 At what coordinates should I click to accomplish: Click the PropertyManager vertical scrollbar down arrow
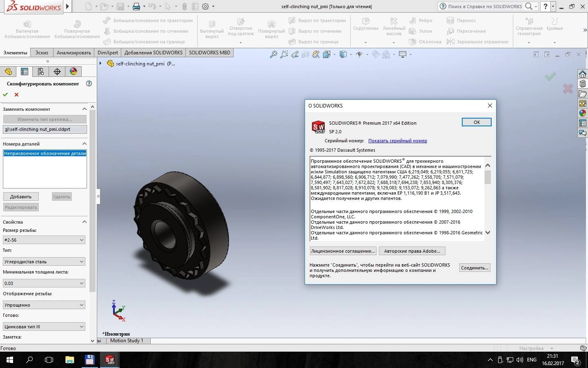(x=92, y=341)
